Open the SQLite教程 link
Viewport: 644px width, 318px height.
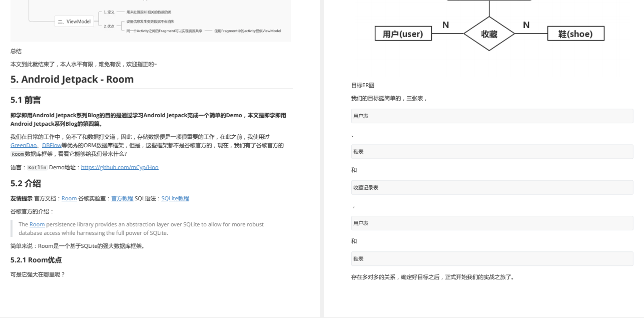point(175,198)
